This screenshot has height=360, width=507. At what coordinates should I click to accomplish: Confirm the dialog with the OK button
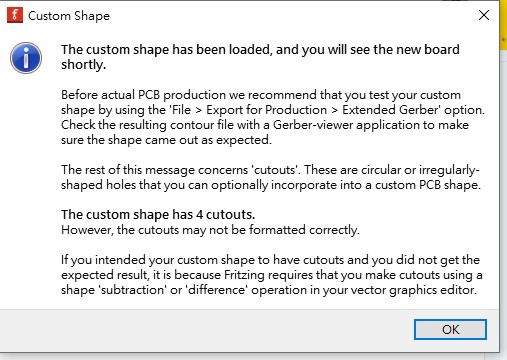pos(450,329)
